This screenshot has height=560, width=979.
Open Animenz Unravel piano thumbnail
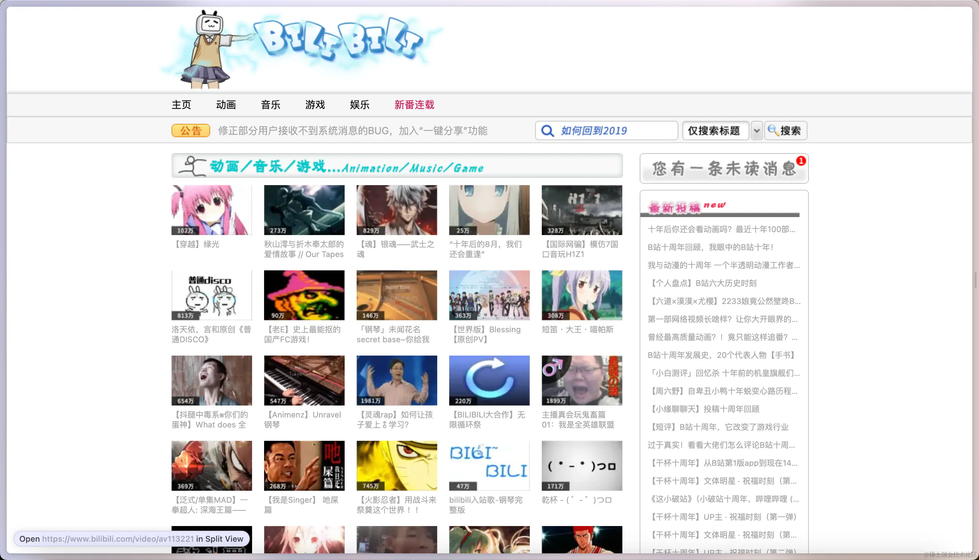tap(304, 381)
